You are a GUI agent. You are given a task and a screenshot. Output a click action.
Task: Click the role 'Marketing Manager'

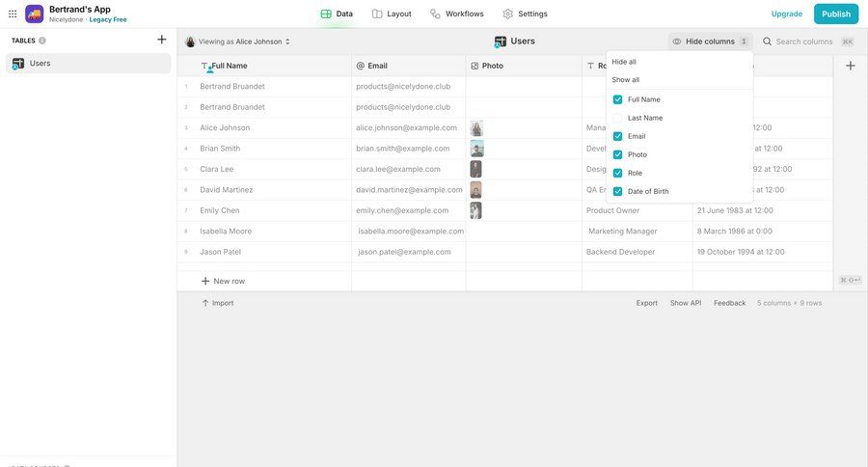623,231
